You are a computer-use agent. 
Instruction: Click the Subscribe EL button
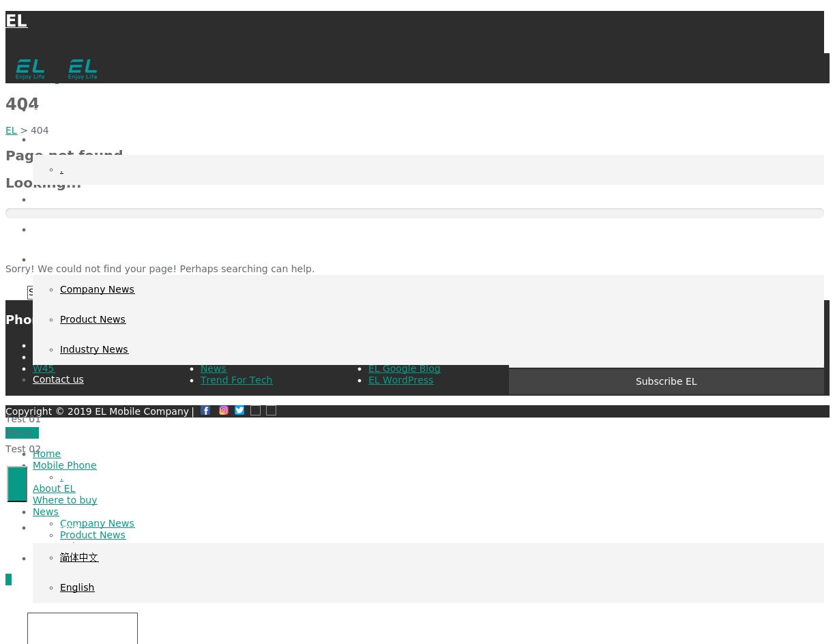coord(666,381)
